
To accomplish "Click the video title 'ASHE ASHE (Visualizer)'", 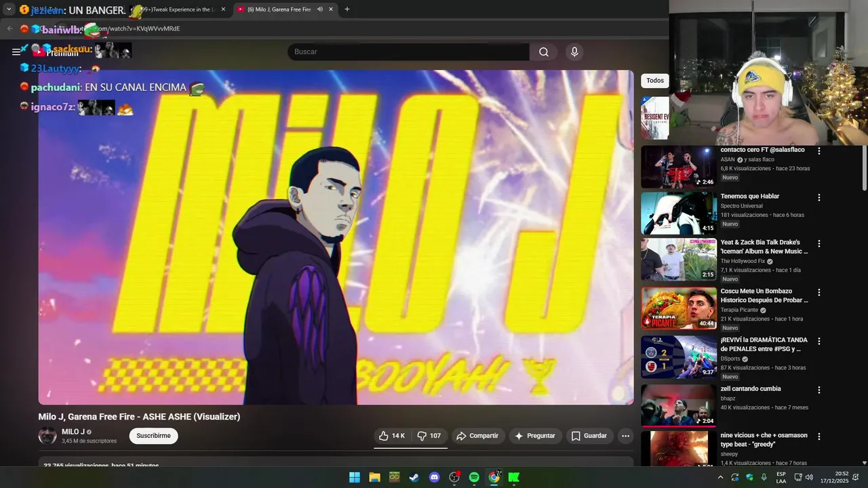I will 139,417.
